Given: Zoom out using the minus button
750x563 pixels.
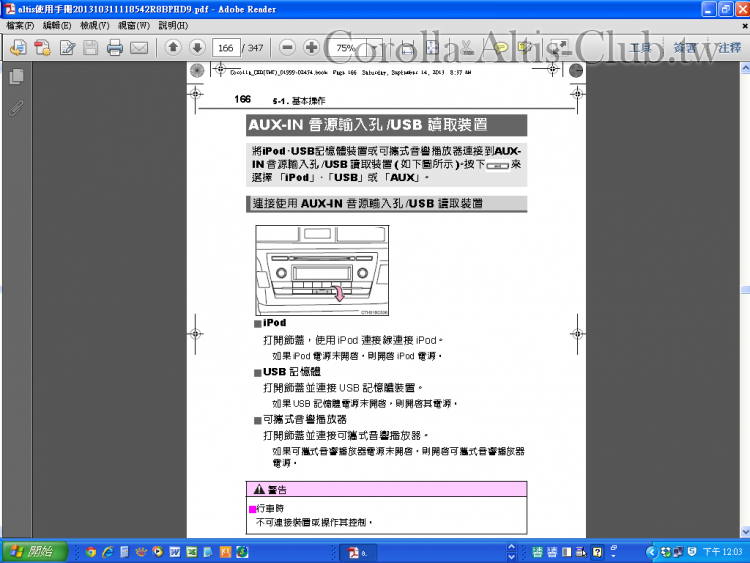Looking at the screenshot, I should 287,47.
